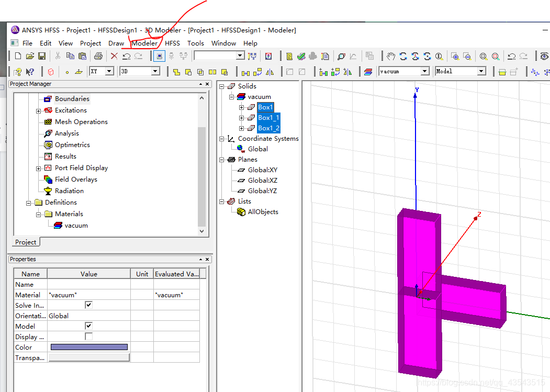Click the Intersect objects icon

pyautogui.click(x=200, y=72)
